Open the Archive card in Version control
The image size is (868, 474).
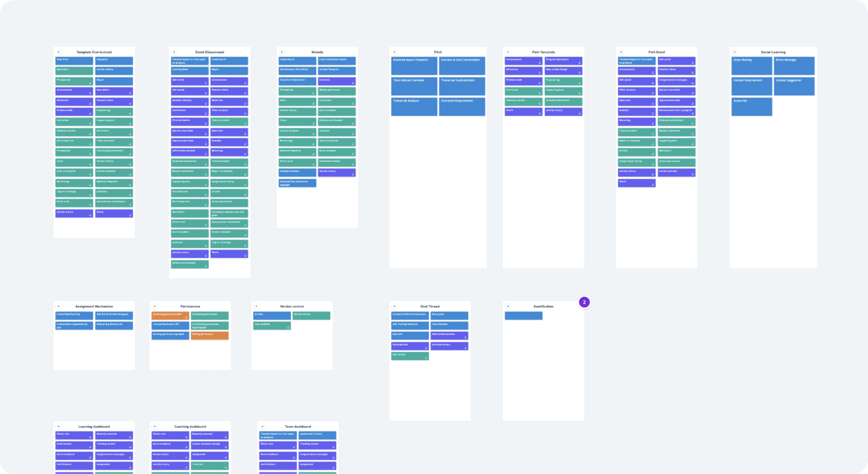272,316
